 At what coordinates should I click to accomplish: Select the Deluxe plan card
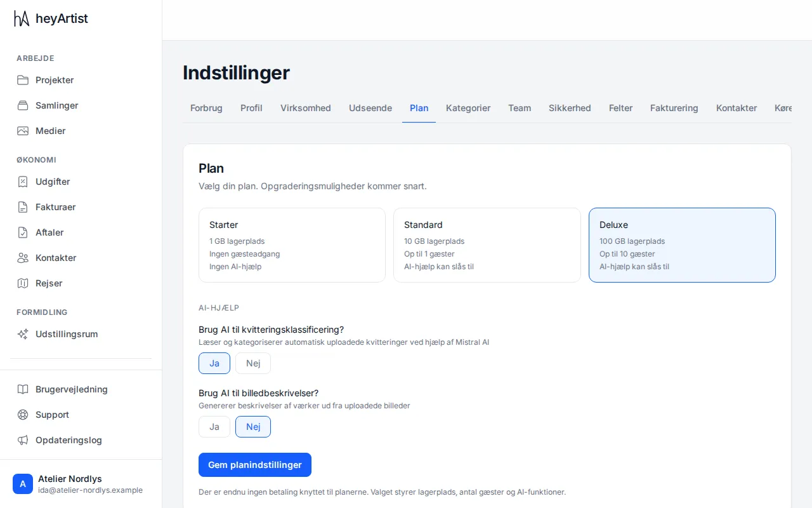point(682,245)
